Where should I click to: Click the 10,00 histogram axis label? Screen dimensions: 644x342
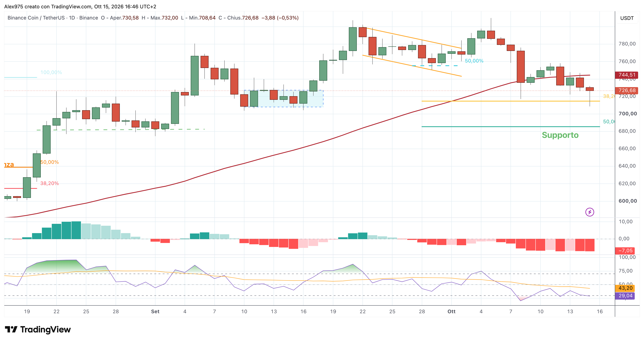coord(625,222)
